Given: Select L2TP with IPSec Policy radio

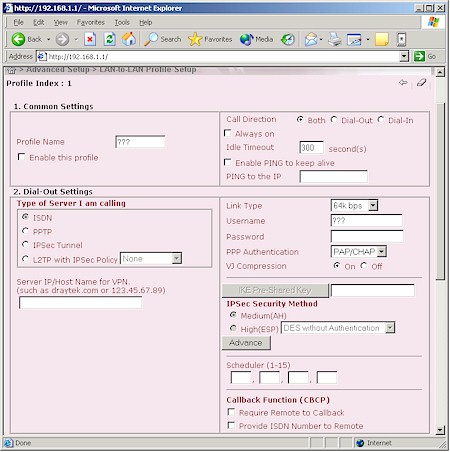Looking at the screenshot, I should 25,258.
